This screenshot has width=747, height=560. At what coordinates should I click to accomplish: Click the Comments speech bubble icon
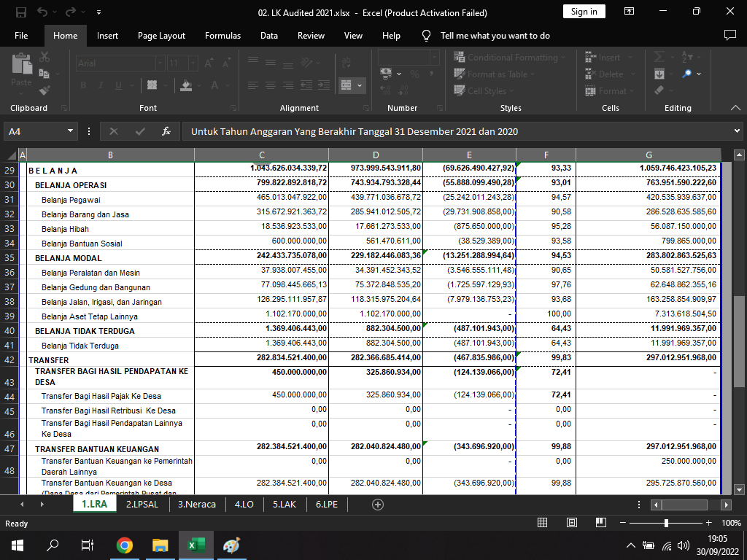pyautogui.click(x=729, y=35)
